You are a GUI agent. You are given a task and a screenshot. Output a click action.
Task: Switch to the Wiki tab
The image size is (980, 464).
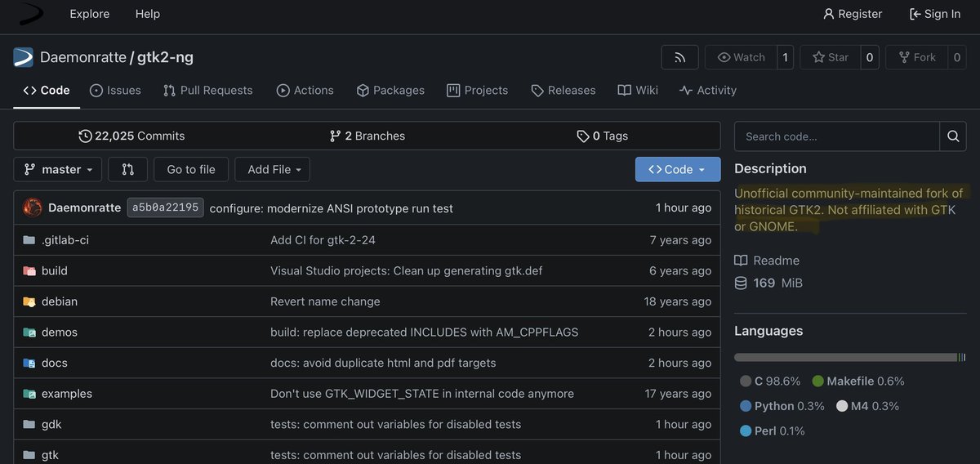(638, 91)
